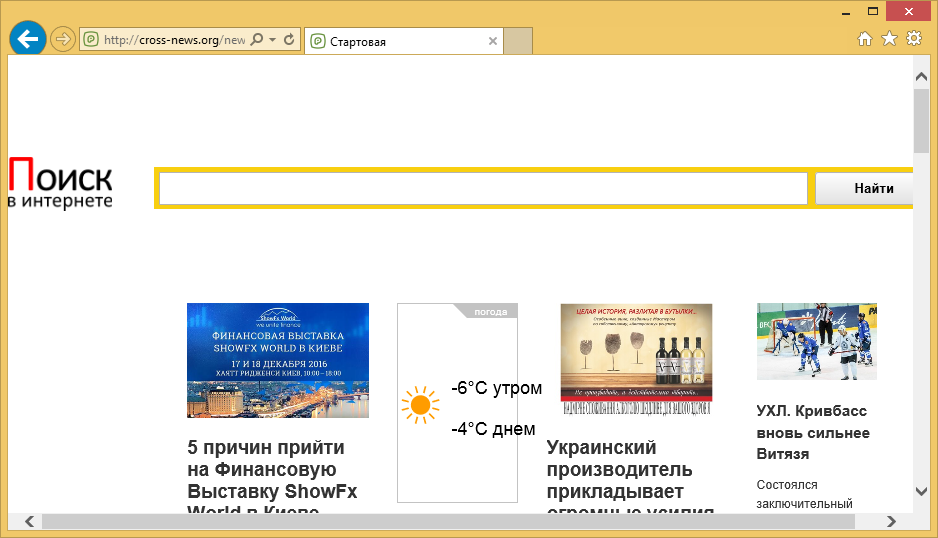This screenshot has width=938, height=538.
Task: Open Favorites star icon
Action: pyautogui.click(x=889, y=39)
